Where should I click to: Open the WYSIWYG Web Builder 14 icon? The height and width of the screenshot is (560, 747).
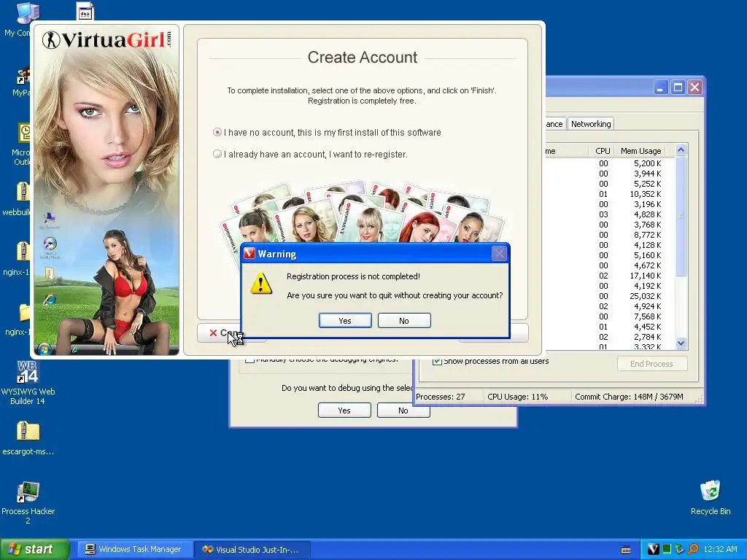(x=28, y=371)
